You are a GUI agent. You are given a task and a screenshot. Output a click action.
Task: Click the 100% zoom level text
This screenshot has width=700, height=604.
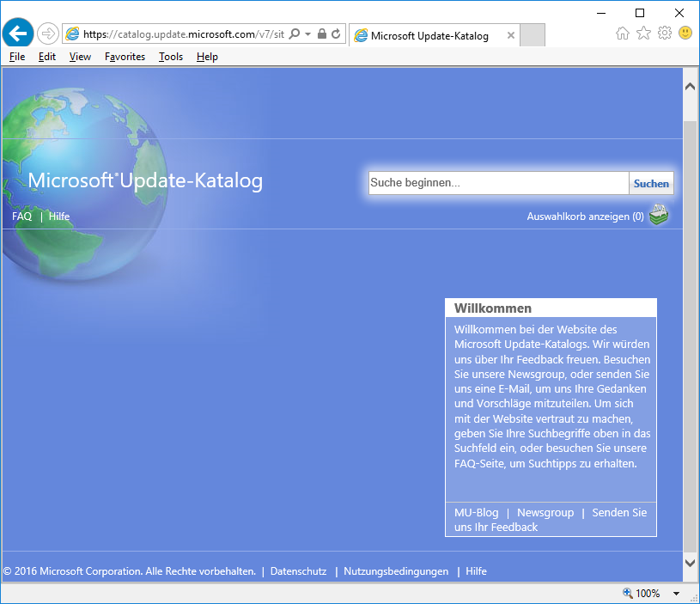[648, 594]
